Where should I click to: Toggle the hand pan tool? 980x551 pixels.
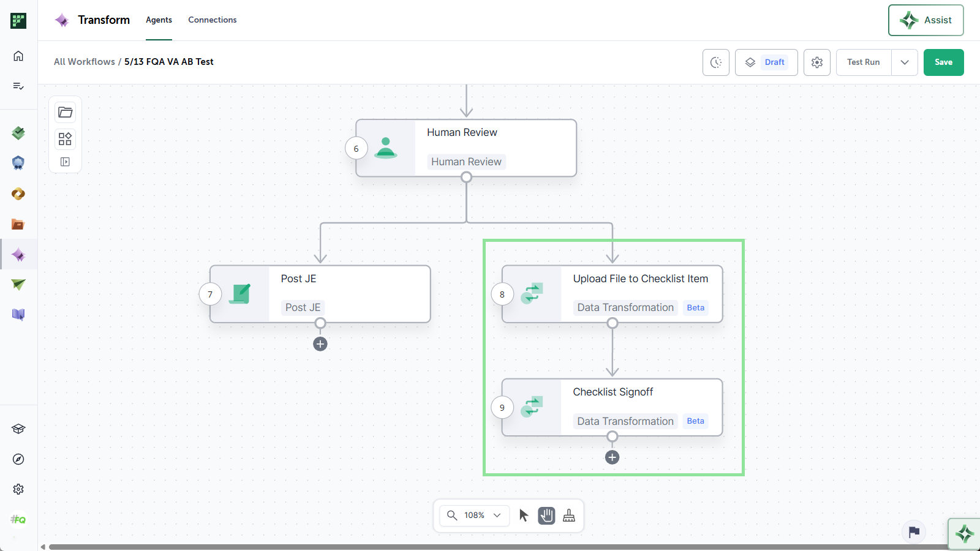tap(546, 515)
